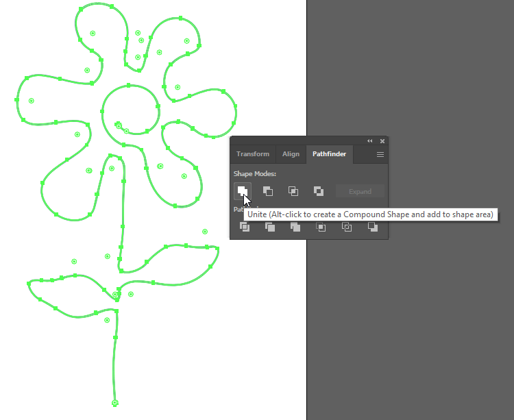Click the Unite shape mode icon
This screenshot has width=514, height=420.
[242, 191]
